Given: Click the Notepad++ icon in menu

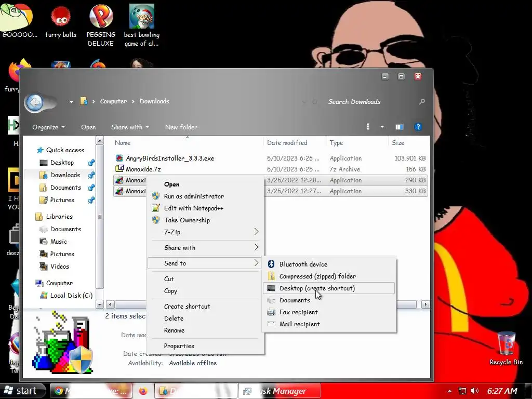Looking at the screenshot, I should click(156, 208).
